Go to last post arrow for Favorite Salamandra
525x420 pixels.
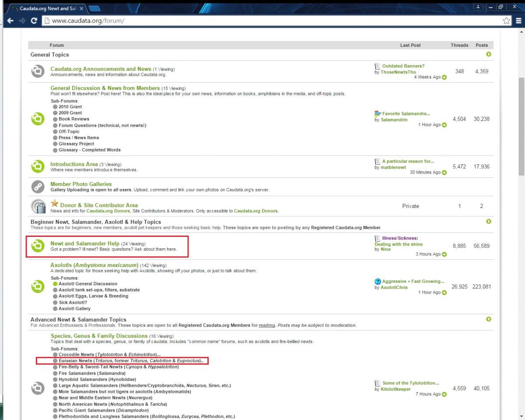pos(444,125)
